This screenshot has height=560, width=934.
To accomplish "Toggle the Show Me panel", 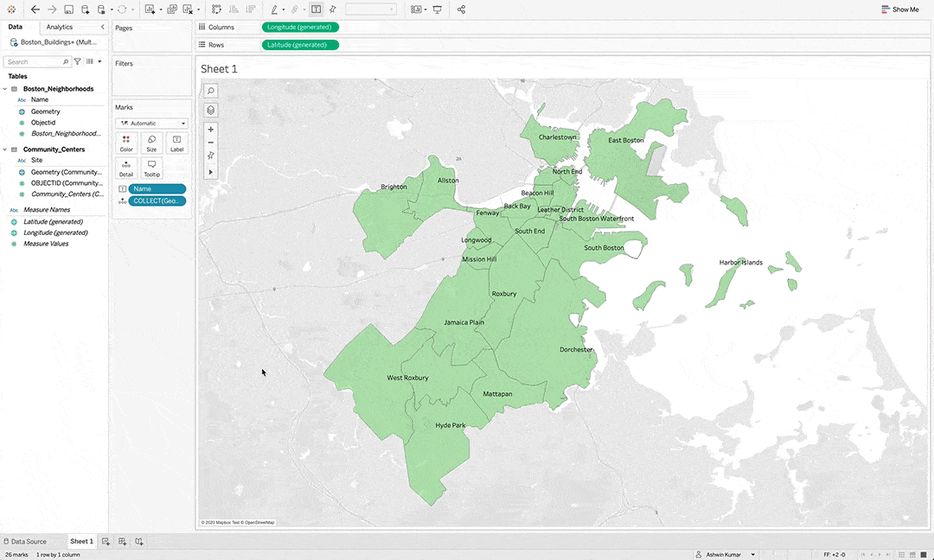I will tap(900, 10).
